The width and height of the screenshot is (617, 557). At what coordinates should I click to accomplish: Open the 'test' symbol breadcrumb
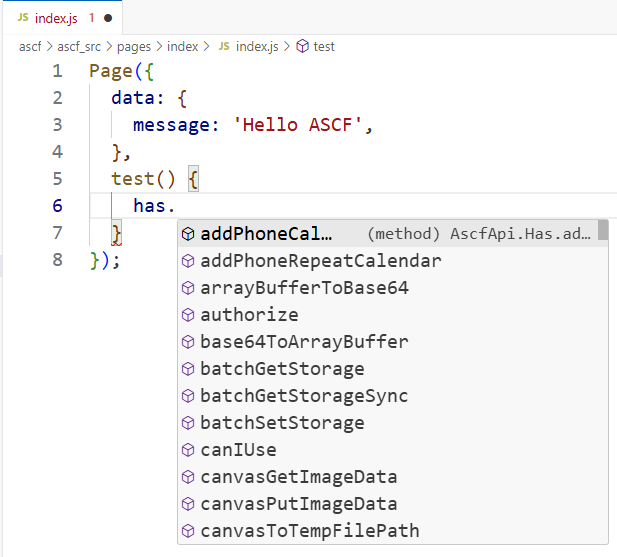point(324,47)
